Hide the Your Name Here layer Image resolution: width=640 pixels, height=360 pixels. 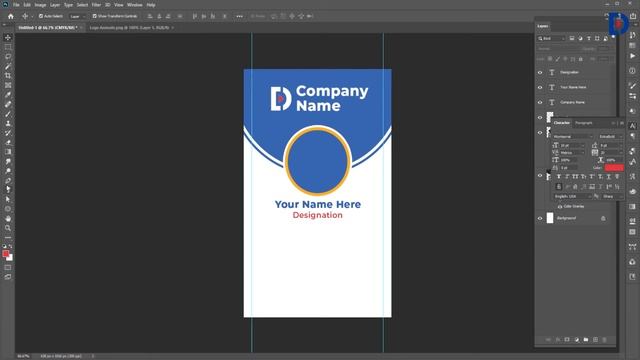[x=540, y=87]
